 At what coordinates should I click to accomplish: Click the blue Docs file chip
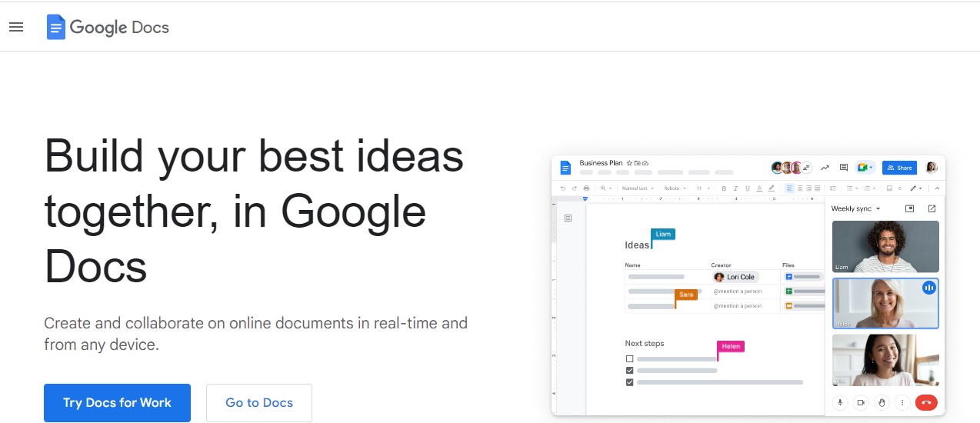point(804,276)
